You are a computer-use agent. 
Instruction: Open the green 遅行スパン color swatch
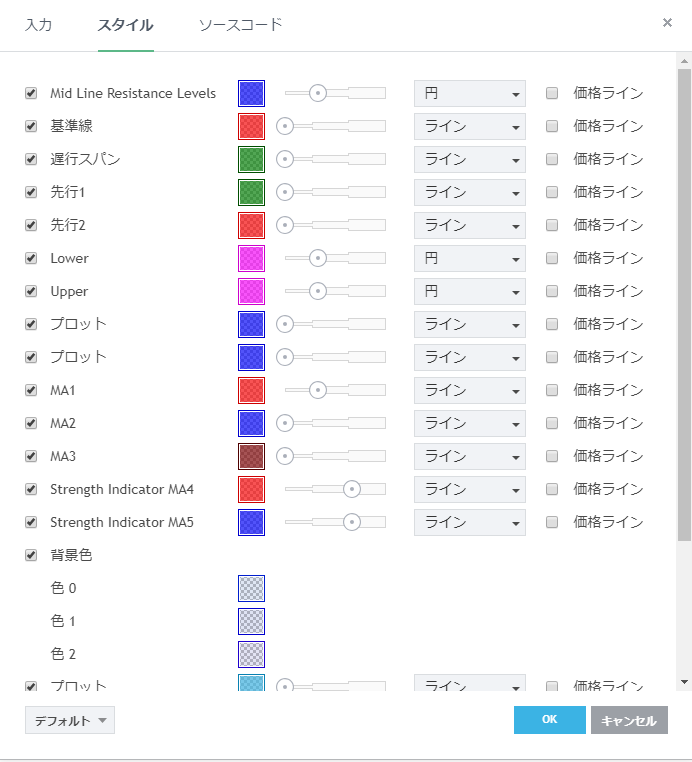pos(251,159)
